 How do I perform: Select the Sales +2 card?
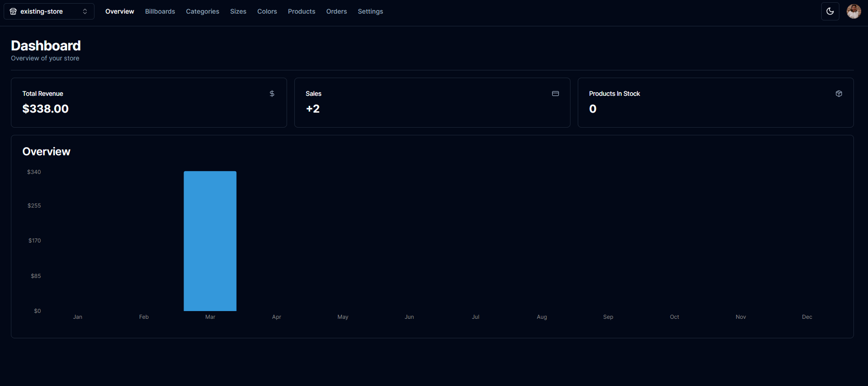click(x=432, y=103)
